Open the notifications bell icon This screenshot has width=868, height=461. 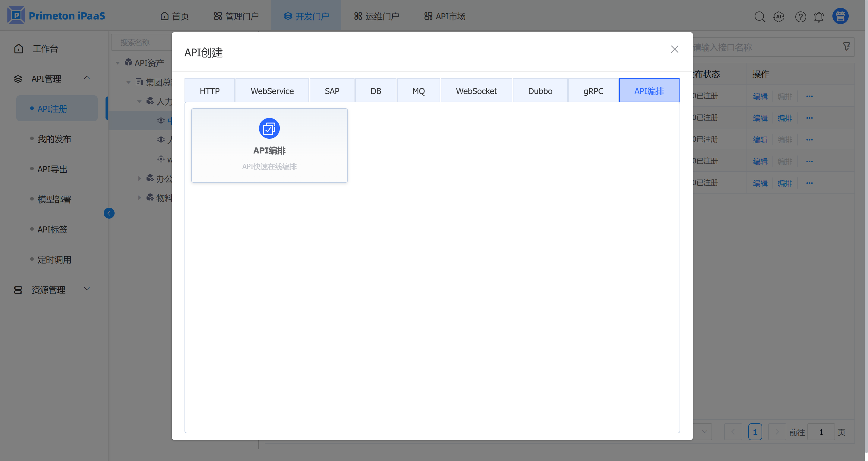pos(819,17)
